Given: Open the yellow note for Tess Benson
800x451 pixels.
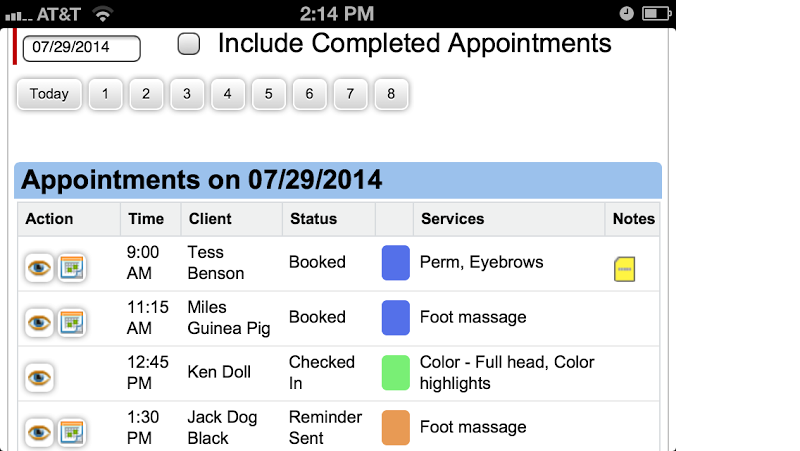Looking at the screenshot, I should tap(624, 269).
